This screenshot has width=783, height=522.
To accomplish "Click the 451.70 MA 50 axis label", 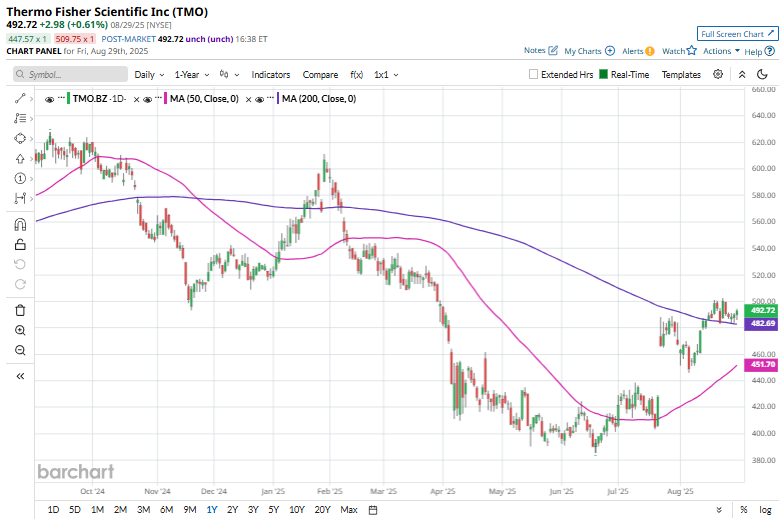I will 761,365.
